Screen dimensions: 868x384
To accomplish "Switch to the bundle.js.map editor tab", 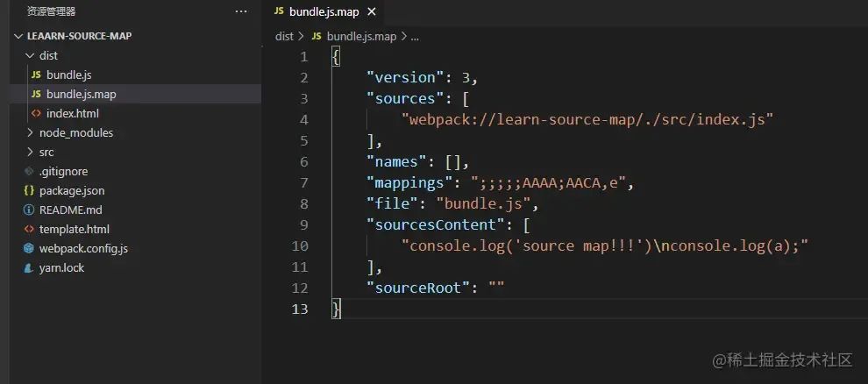I will (325, 11).
